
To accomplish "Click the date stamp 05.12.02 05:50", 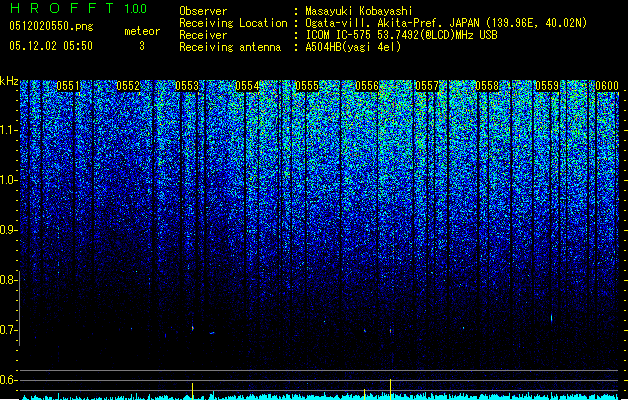I will click(x=51, y=46).
